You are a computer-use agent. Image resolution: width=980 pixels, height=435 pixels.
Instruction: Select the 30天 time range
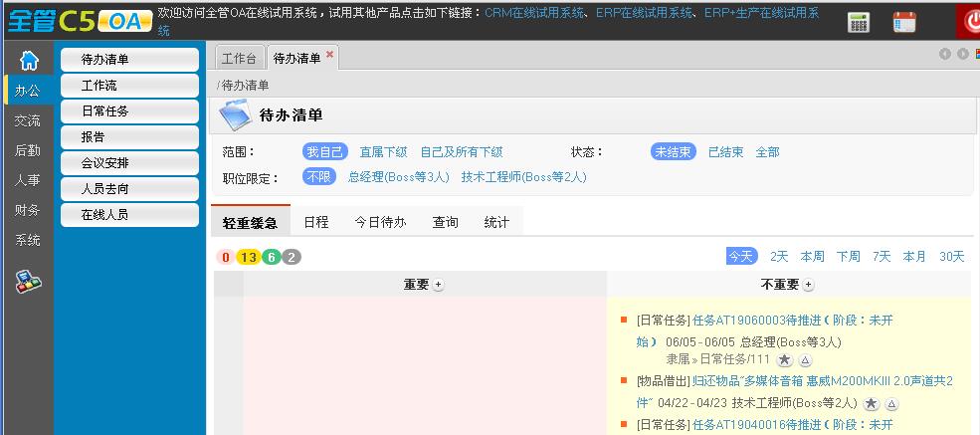[952, 256]
